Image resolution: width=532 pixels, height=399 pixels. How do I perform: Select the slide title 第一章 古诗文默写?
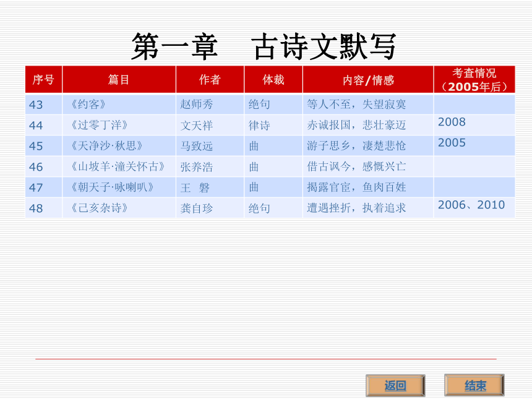click(264, 46)
